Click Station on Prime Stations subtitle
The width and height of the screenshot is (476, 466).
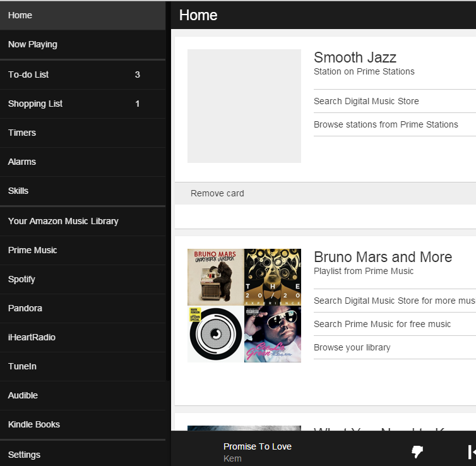[364, 71]
